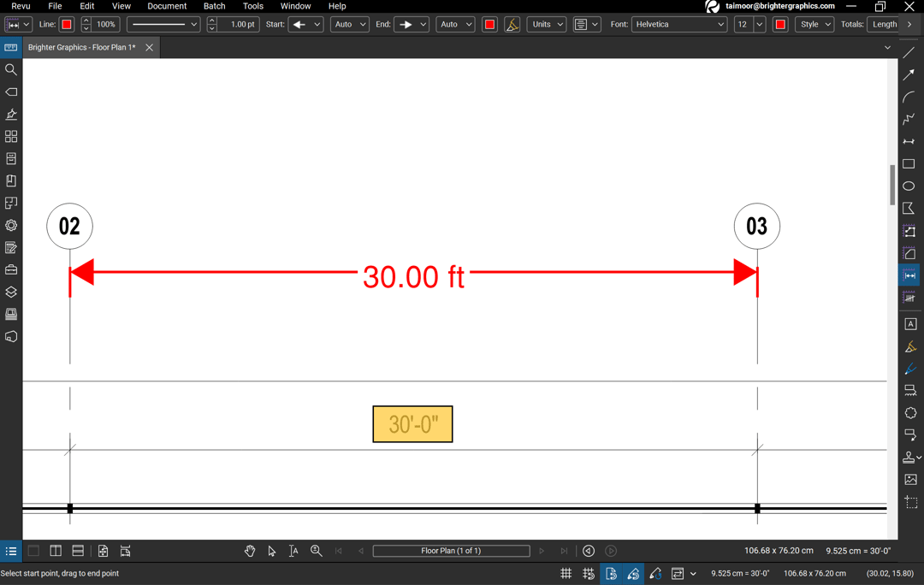
Task: Open the Search panel
Action: point(10,69)
